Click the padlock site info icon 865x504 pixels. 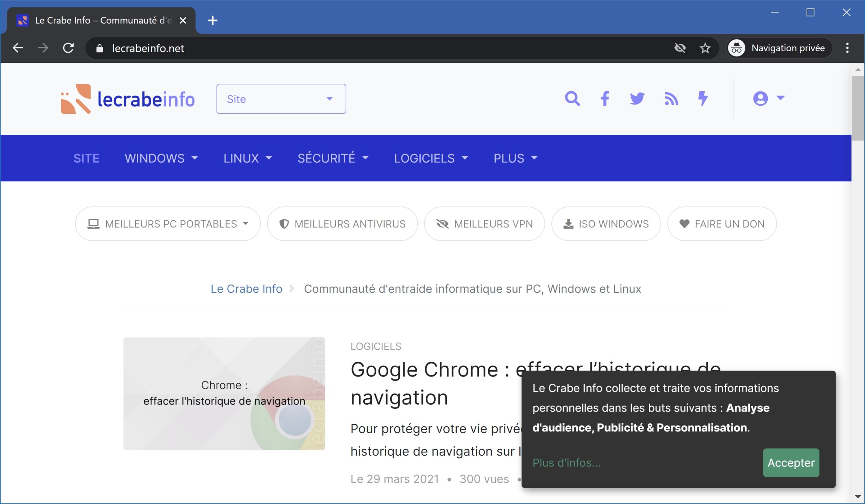pyautogui.click(x=100, y=48)
